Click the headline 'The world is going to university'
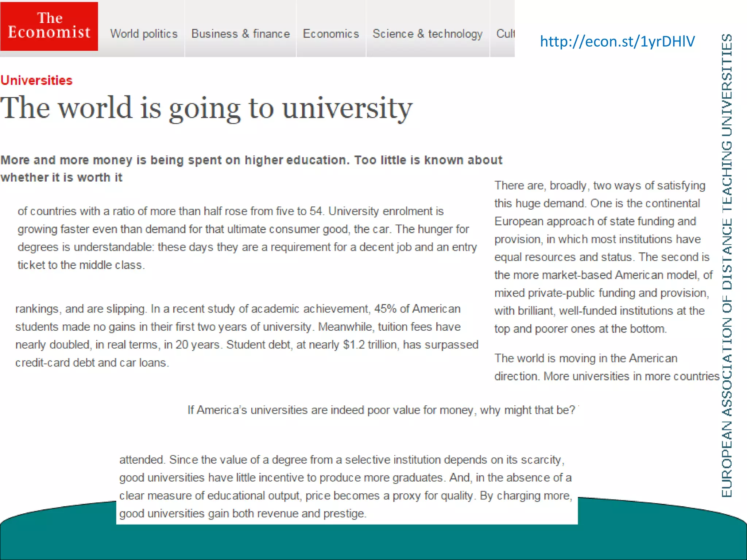Image resolution: width=747 pixels, height=560 pixels. [206, 108]
